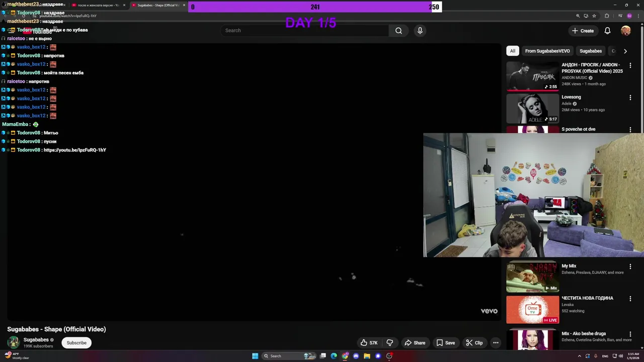The image size is (644, 362).
Task: Start voice search with microphone icon
Action: click(420, 31)
